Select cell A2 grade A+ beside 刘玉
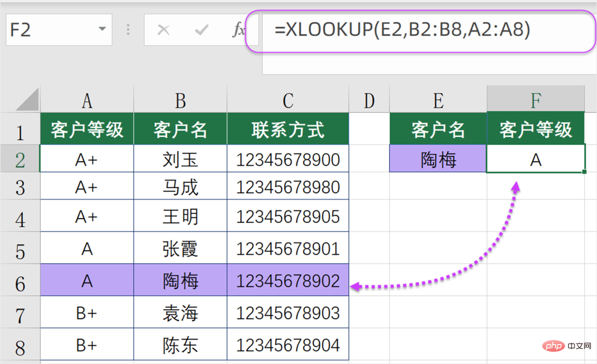This screenshot has width=597, height=364. point(87,159)
